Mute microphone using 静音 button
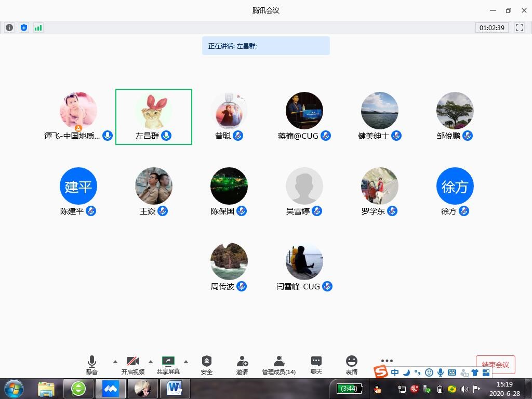The width and height of the screenshot is (532, 399). click(92, 365)
